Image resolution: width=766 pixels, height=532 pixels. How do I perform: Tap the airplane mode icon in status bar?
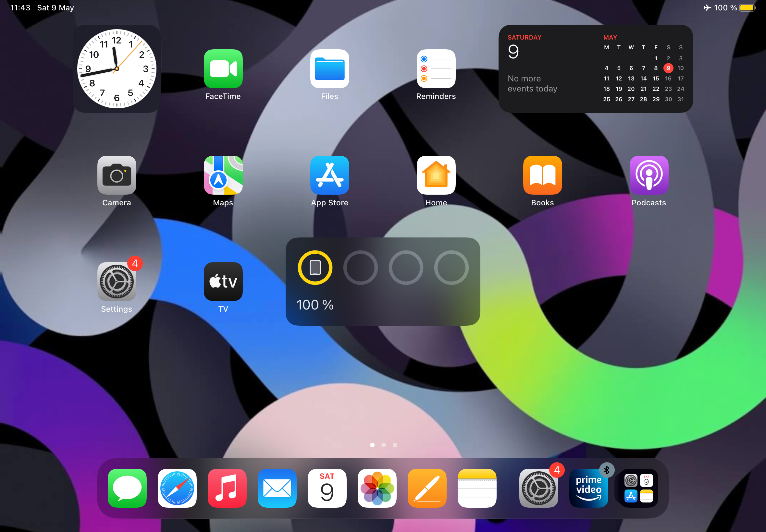(707, 7)
